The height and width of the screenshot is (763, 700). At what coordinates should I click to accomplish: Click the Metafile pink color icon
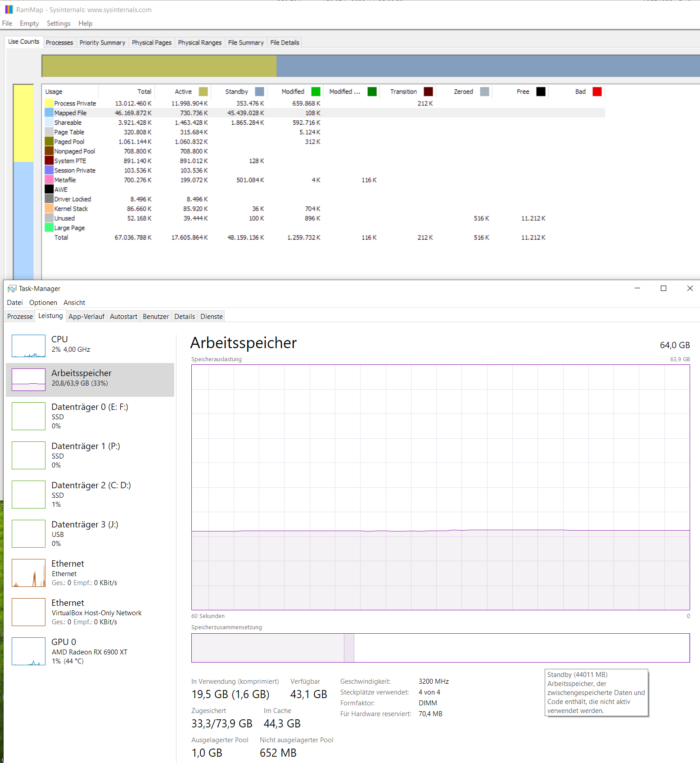49,180
